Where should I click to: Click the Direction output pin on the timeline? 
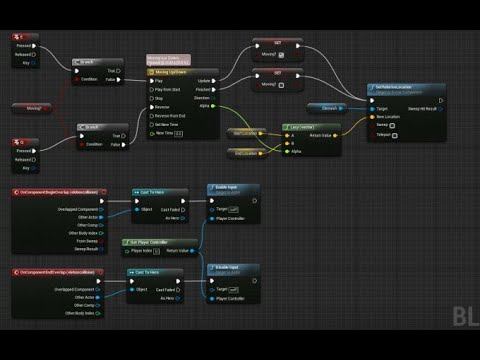tap(213, 98)
